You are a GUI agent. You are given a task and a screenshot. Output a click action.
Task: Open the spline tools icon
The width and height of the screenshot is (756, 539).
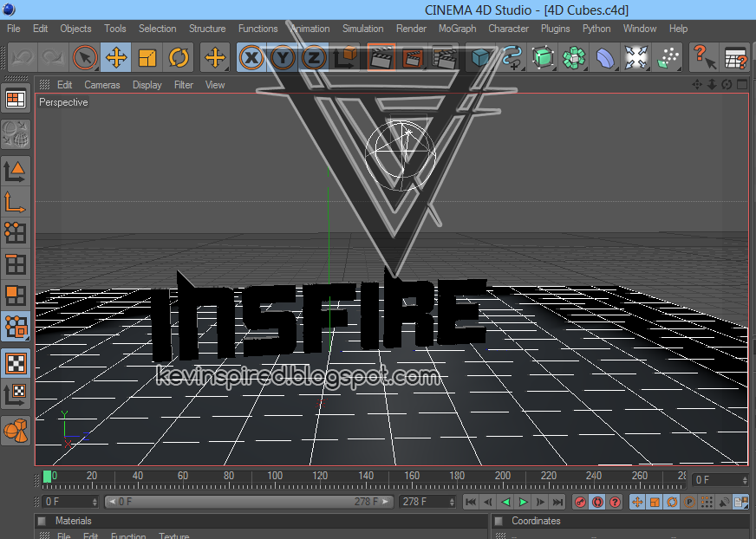(512, 58)
